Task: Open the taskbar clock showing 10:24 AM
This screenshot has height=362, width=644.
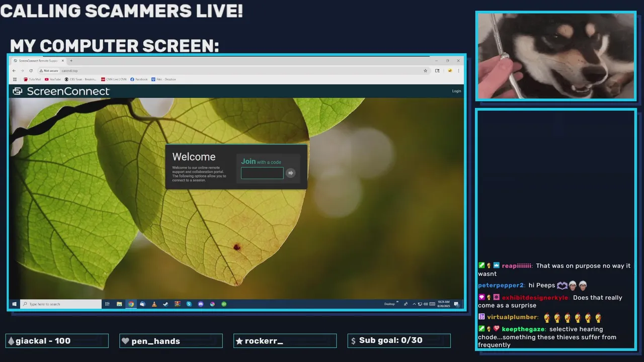Action: coord(444,304)
